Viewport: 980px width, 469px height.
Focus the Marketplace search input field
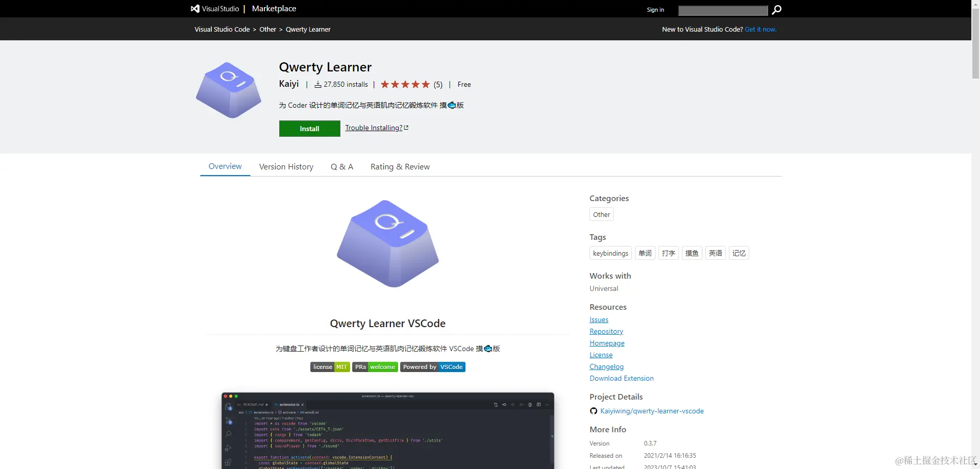[723, 10]
